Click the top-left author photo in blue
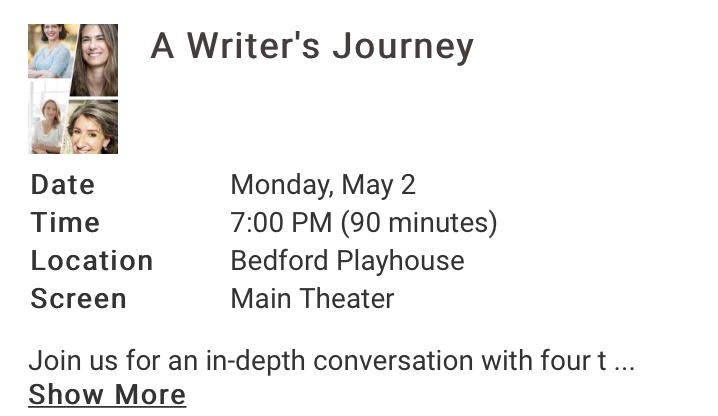This screenshot has height=416, width=718. (49, 51)
